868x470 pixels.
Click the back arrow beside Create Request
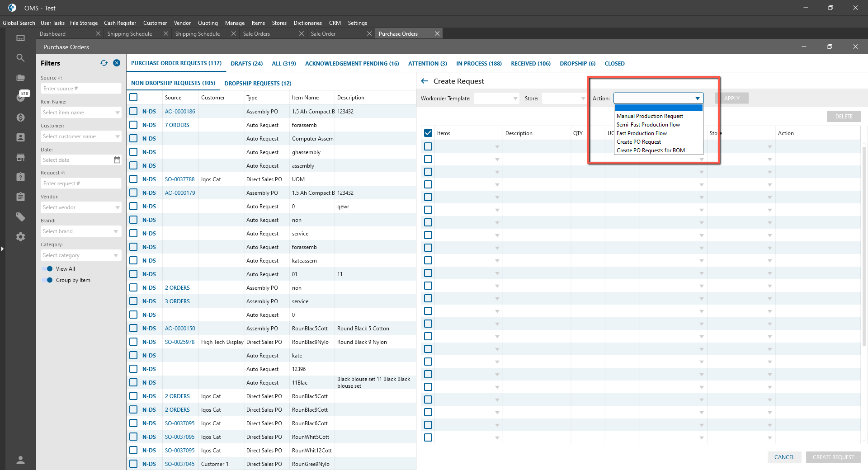(x=425, y=81)
